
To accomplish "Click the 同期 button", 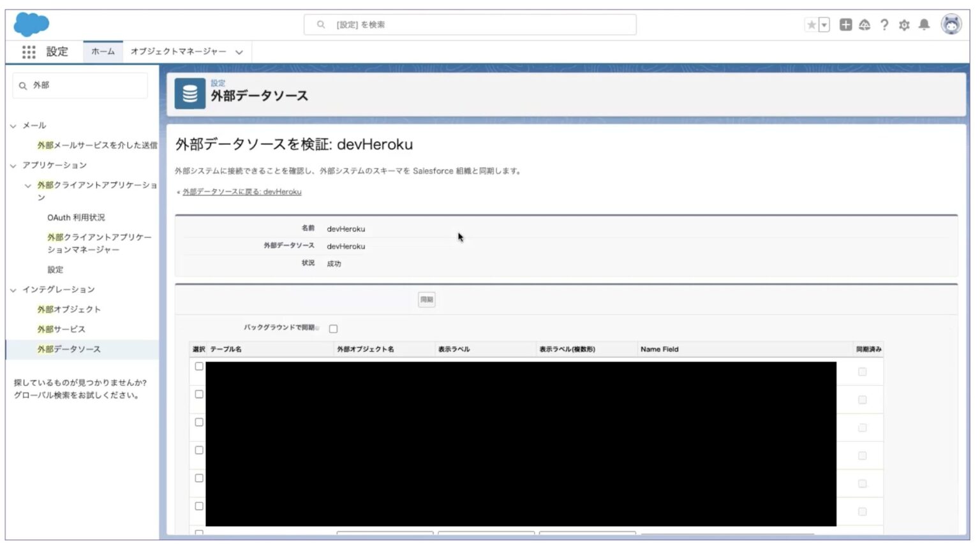I will [x=426, y=299].
